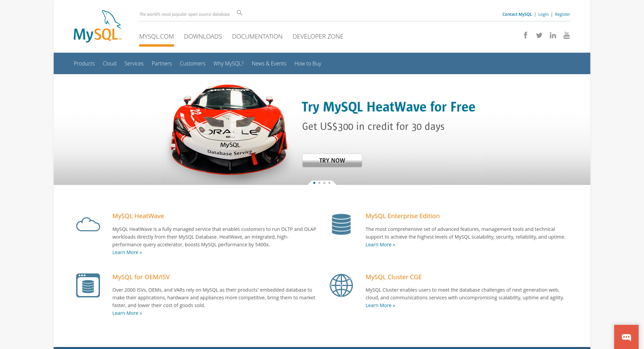Open the Cloud menu item

[x=110, y=63]
